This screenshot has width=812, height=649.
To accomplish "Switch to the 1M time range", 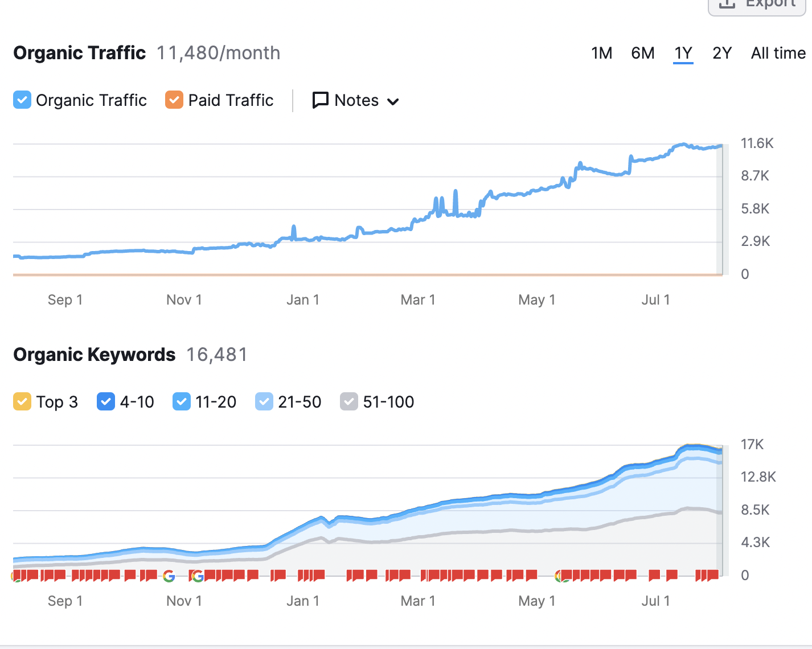I will click(601, 54).
